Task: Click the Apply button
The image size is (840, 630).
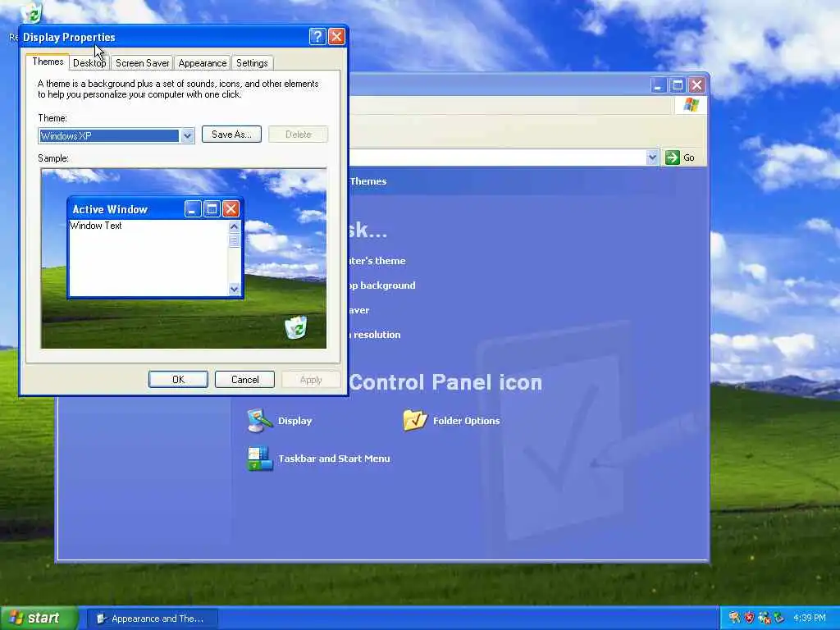Action: click(311, 379)
